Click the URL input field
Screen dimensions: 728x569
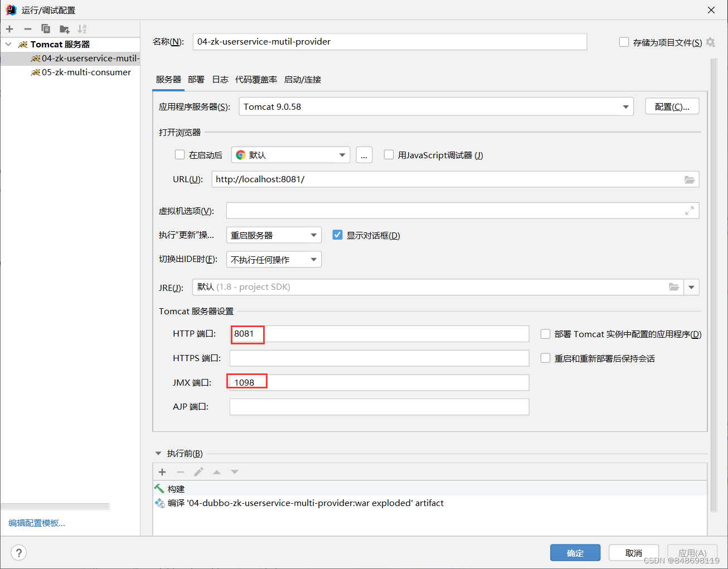click(x=455, y=179)
